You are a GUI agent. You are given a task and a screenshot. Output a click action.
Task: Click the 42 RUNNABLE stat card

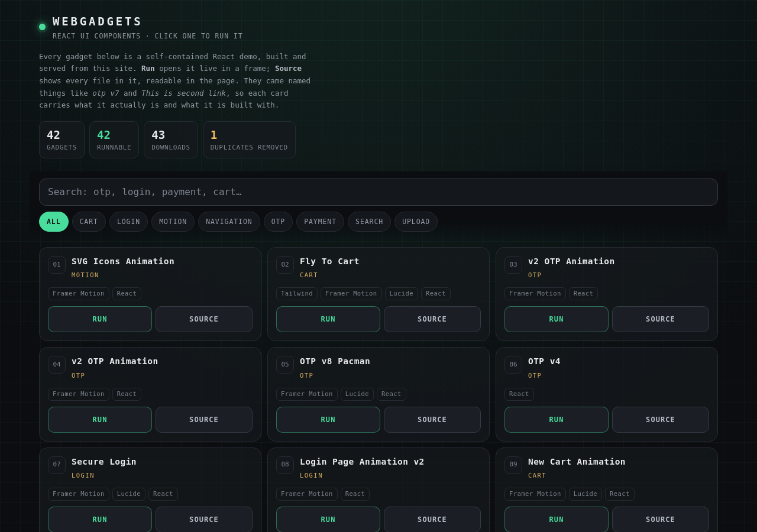114,140
